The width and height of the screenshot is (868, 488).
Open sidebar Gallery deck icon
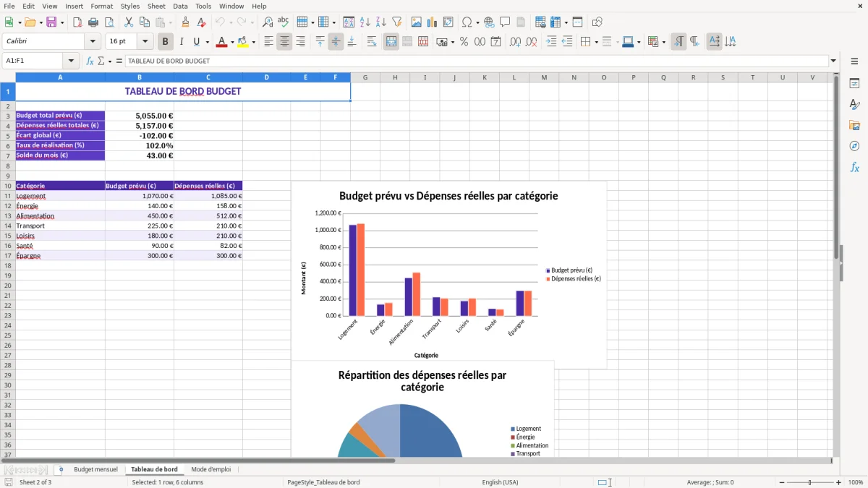[854, 126]
